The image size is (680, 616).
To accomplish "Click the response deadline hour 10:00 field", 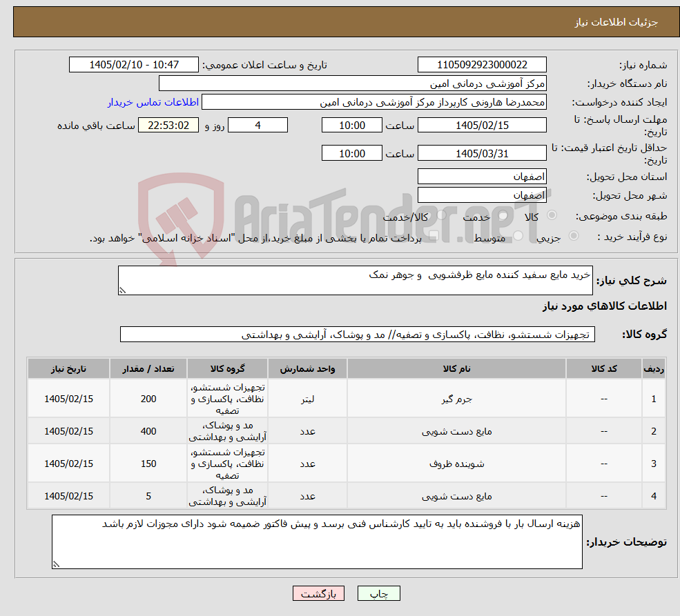I will [x=351, y=125].
